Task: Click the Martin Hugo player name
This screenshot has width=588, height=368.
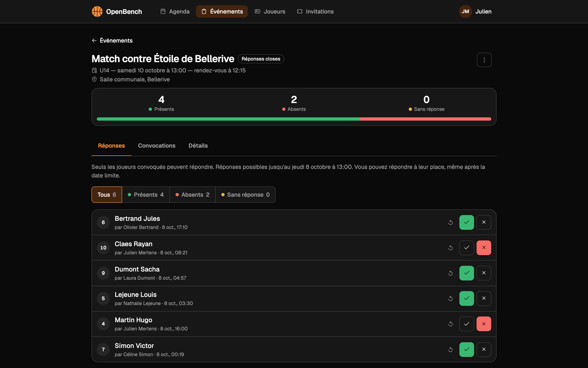Action: (133, 320)
